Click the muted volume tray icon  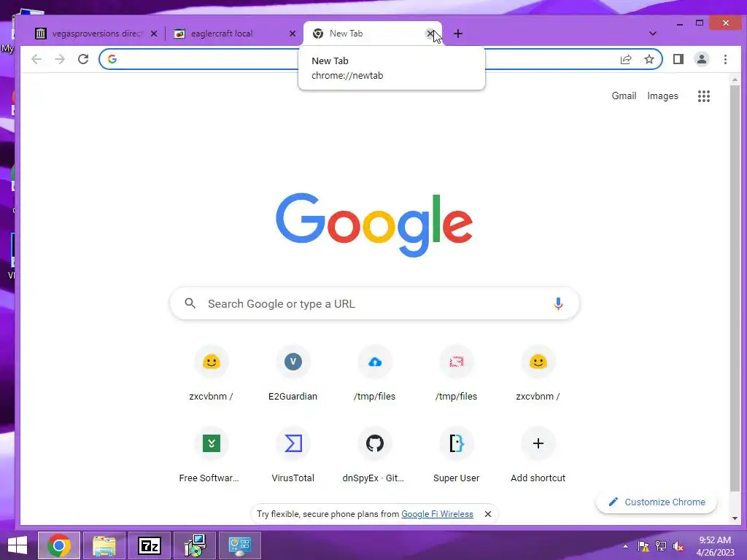pyautogui.click(x=678, y=546)
